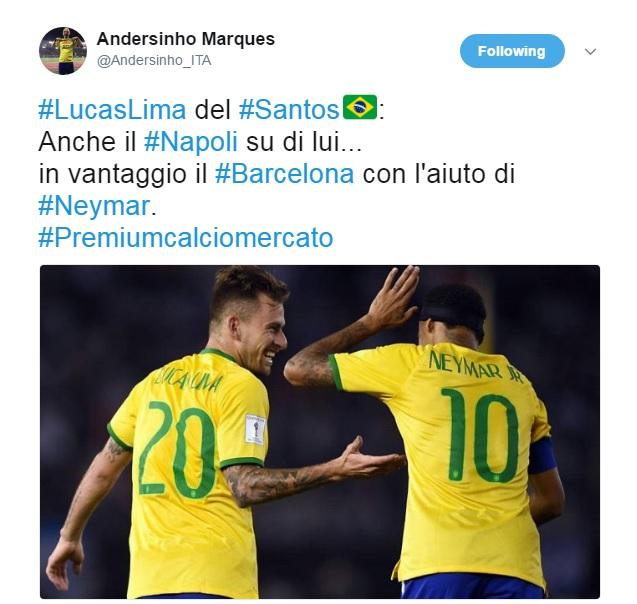This screenshot has height=604, width=637.
Task: Click the tweet text 'con l'aiuto di'
Action: click(x=439, y=174)
